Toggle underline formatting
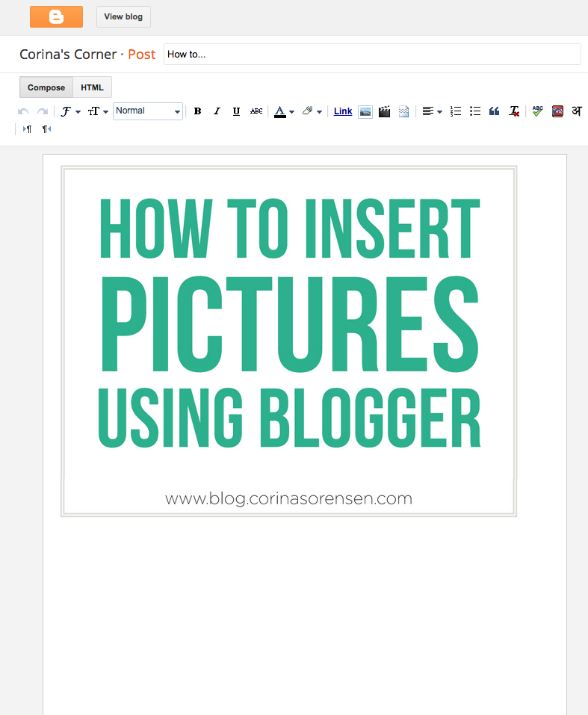588x715 pixels. [236, 111]
